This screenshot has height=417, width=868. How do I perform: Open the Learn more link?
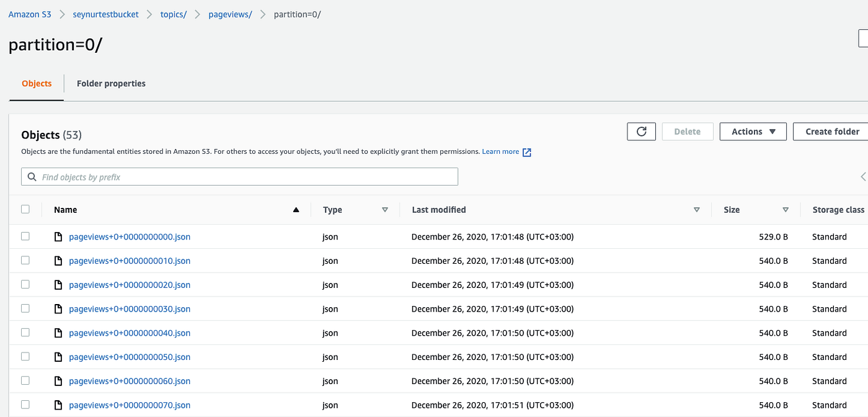(x=500, y=151)
